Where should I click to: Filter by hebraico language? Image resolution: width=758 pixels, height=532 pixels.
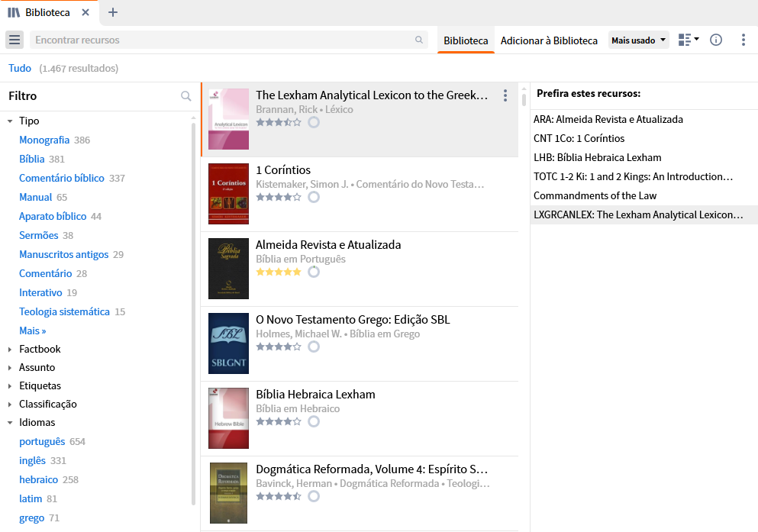click(x=39, y=480)
